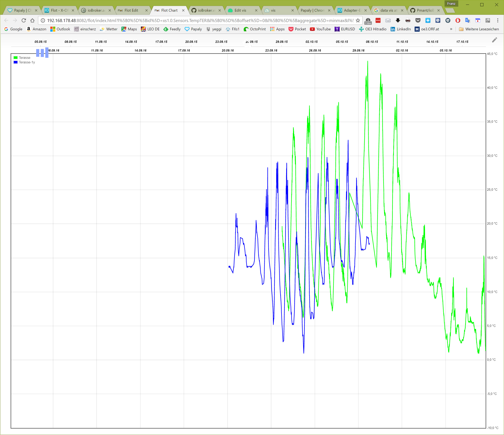Click the AdBlock stop-hand extension icon

457,20
